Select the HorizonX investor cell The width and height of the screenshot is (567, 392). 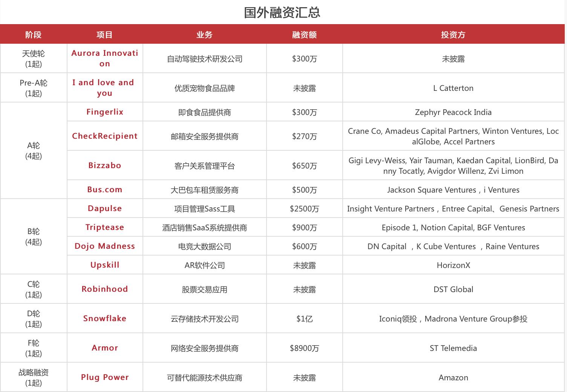454,266
